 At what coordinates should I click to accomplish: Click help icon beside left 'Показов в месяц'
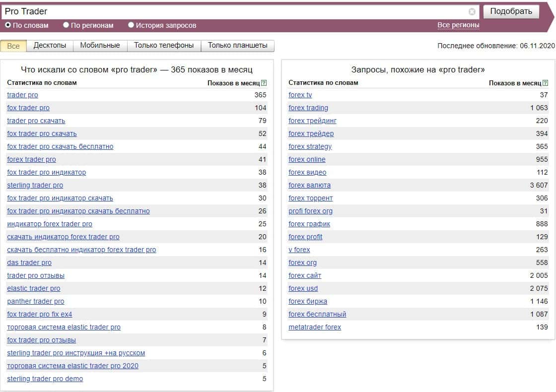[x=264, y=83]
